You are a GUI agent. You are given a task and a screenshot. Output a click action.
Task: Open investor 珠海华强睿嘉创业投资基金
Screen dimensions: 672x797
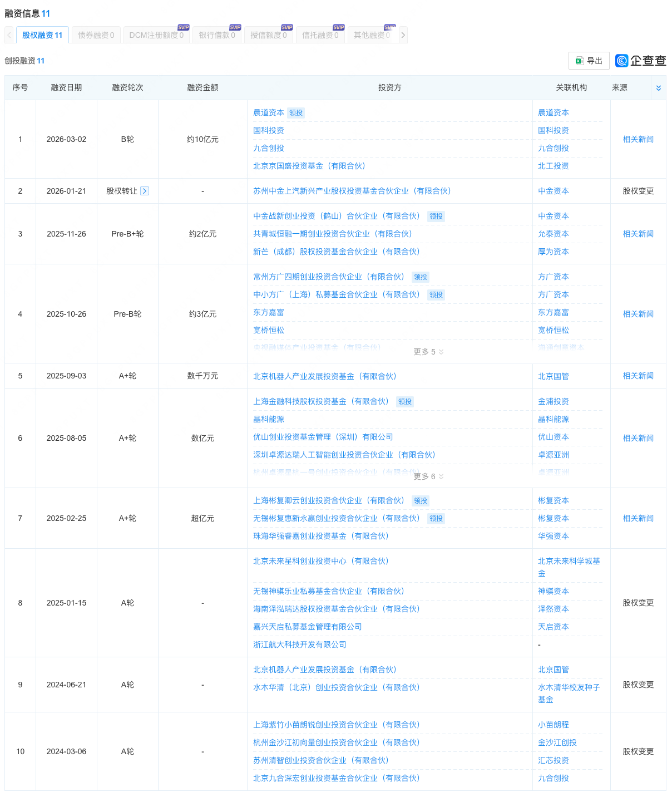(x=321, y=536)
